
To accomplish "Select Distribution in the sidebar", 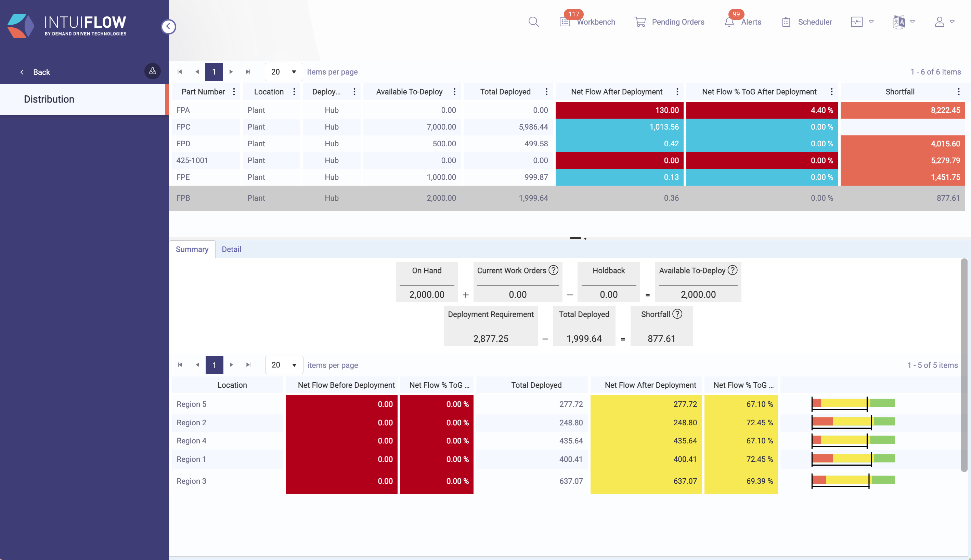I will (x=49, y=99).
